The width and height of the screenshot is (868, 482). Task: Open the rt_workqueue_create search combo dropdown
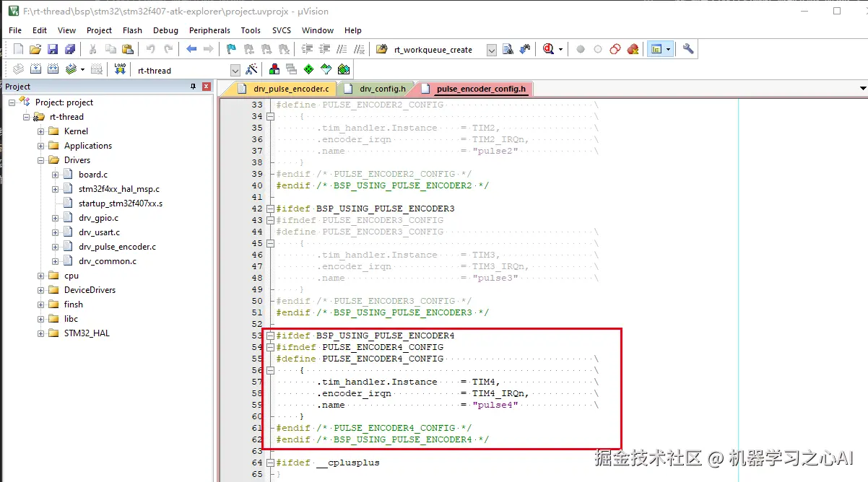(492, 50)
